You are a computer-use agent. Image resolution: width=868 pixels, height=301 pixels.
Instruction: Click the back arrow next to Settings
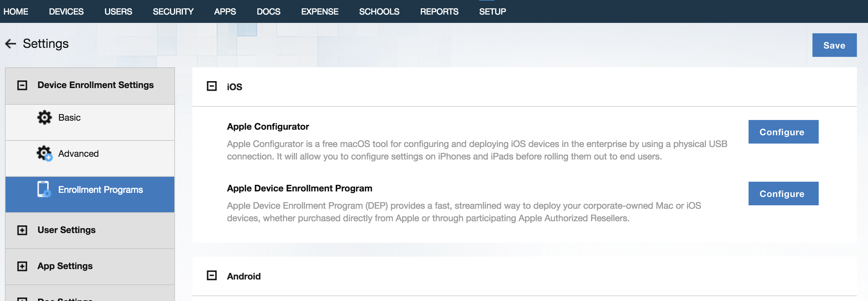coord(10,44)
